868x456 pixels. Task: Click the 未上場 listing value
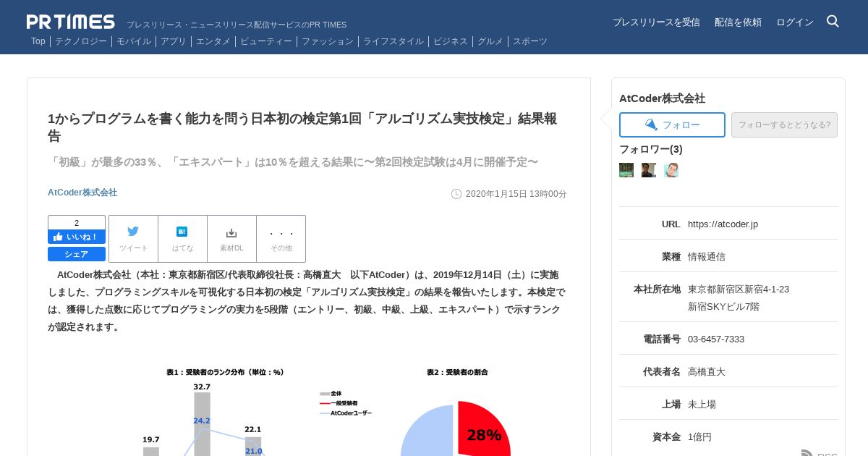pyautogui.click(x=702, y=404)
